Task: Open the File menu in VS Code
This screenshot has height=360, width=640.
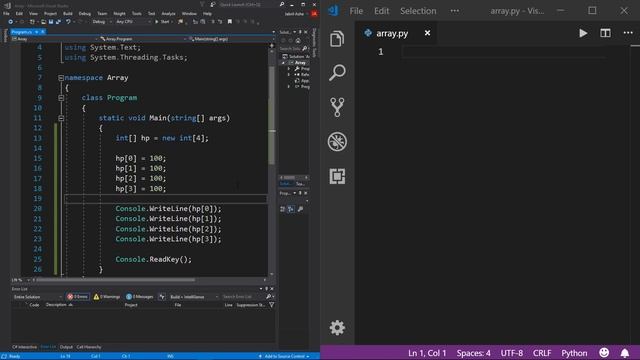Action: (356, 11)
